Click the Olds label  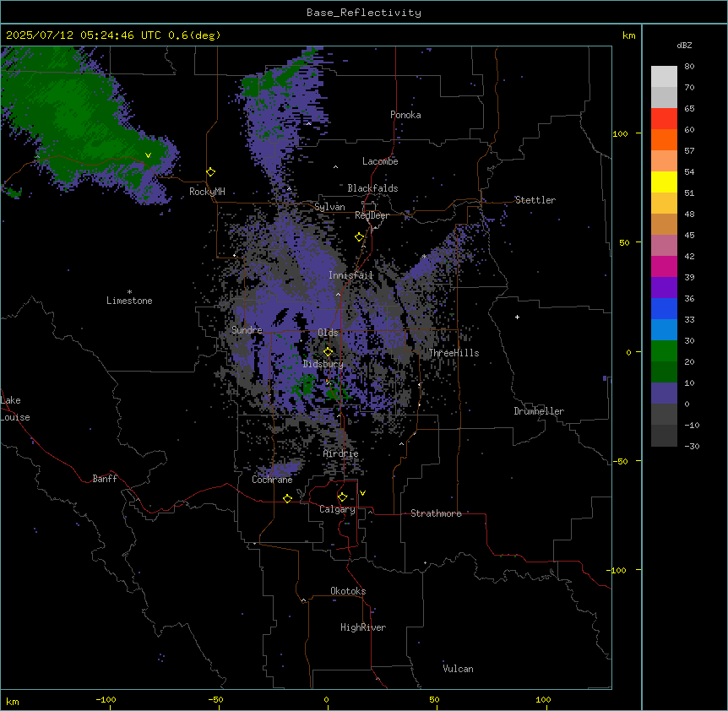point(328,333)
